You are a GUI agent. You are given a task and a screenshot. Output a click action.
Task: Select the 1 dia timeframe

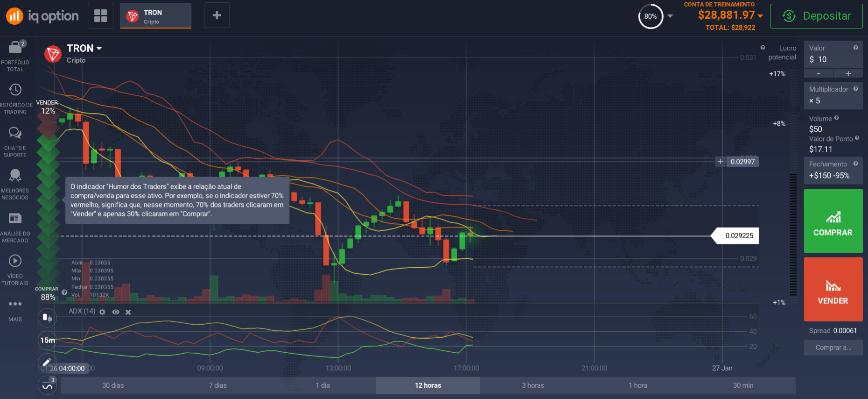point(322,385)
